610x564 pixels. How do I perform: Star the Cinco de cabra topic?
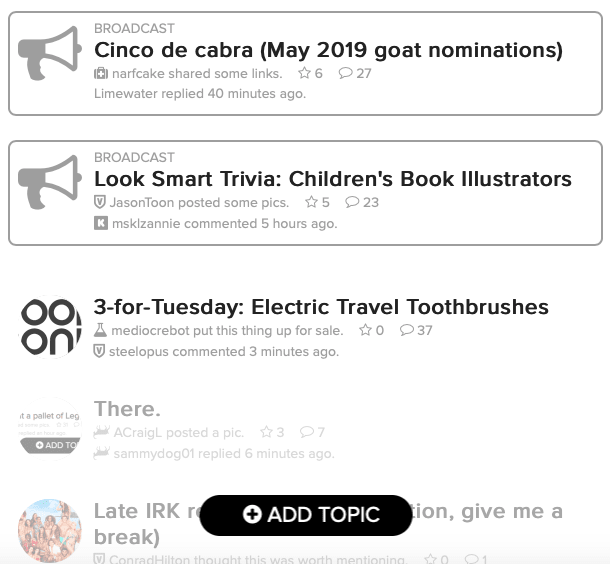point(304,74)
